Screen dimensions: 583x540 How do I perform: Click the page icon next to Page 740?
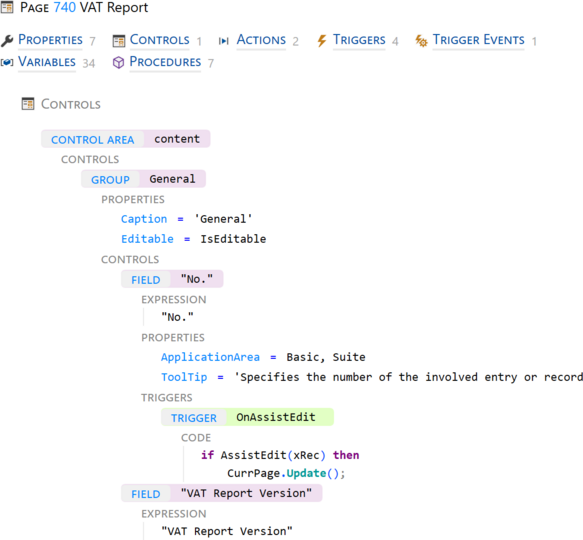(7, 7)
